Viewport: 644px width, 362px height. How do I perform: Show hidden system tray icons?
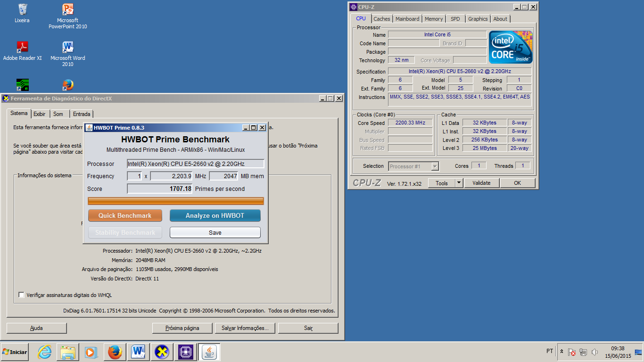pyautogui.click(x=561, y=352)
